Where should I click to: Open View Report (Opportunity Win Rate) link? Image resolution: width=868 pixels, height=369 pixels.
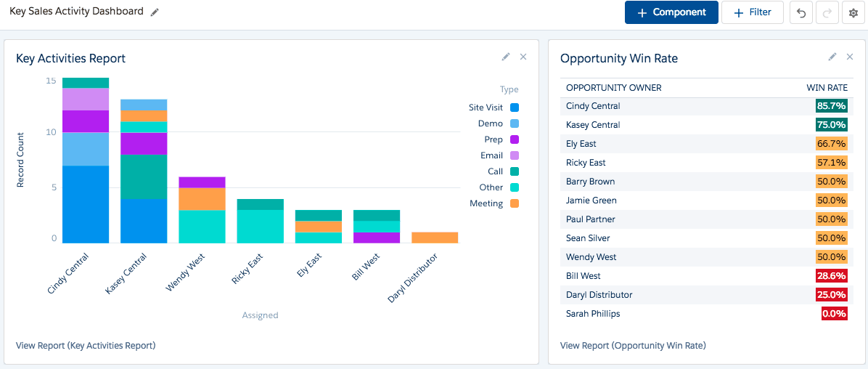(633, 345)
